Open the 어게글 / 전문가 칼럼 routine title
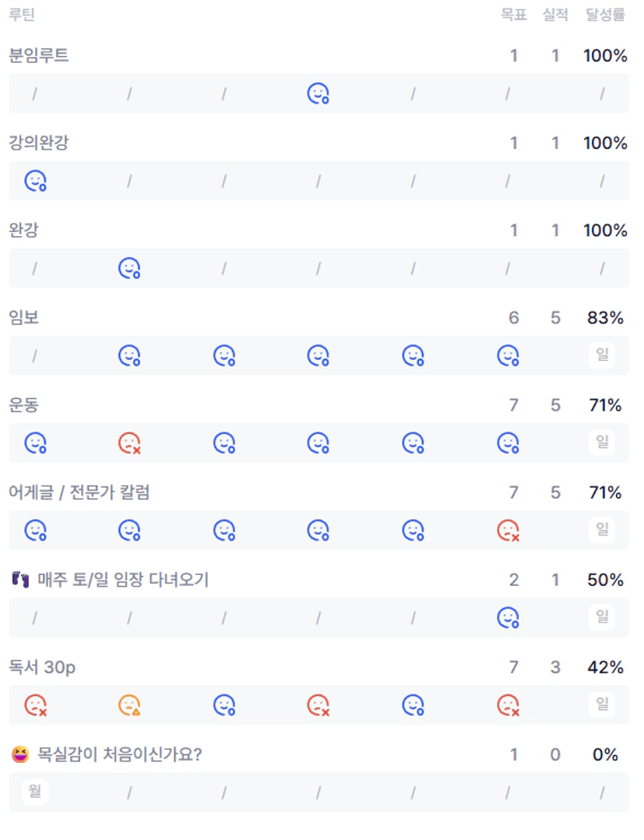The height and width of the screenshot is (840, 644). pyautogui.click(x=79, y=492)
